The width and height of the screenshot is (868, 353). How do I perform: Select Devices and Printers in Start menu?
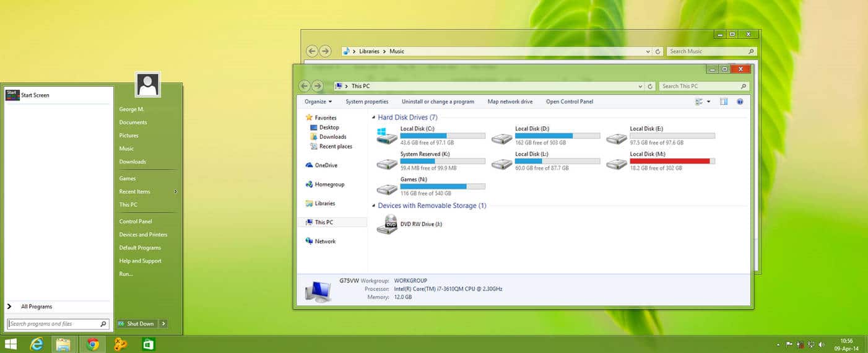tap(143, 235)
